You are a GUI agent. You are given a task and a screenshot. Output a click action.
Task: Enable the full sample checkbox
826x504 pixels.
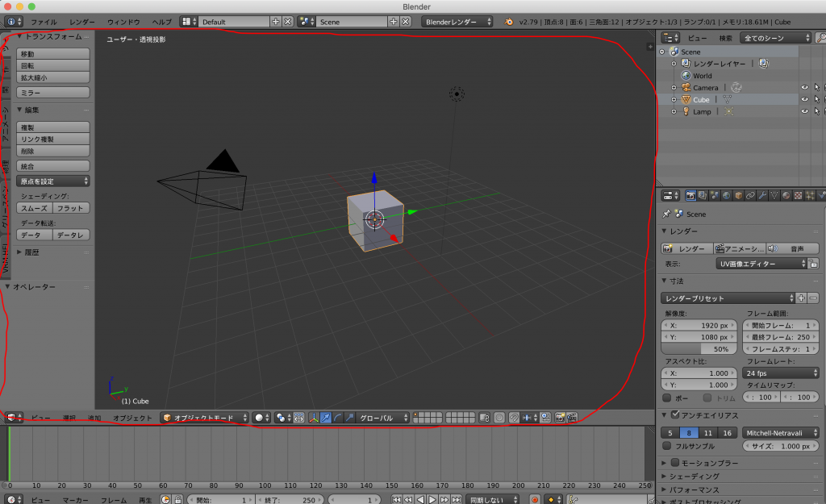point(667,446)
